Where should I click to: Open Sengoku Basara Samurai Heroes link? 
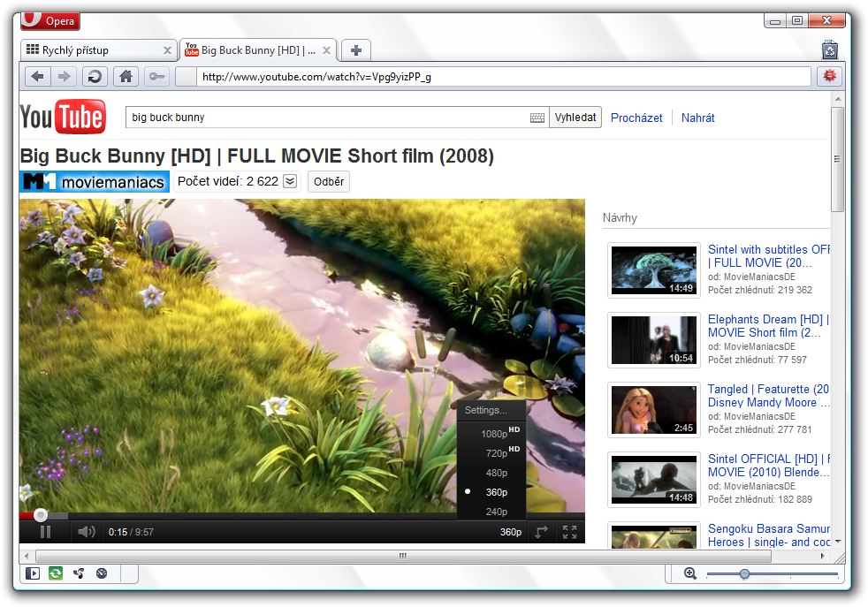coord(769,535)
